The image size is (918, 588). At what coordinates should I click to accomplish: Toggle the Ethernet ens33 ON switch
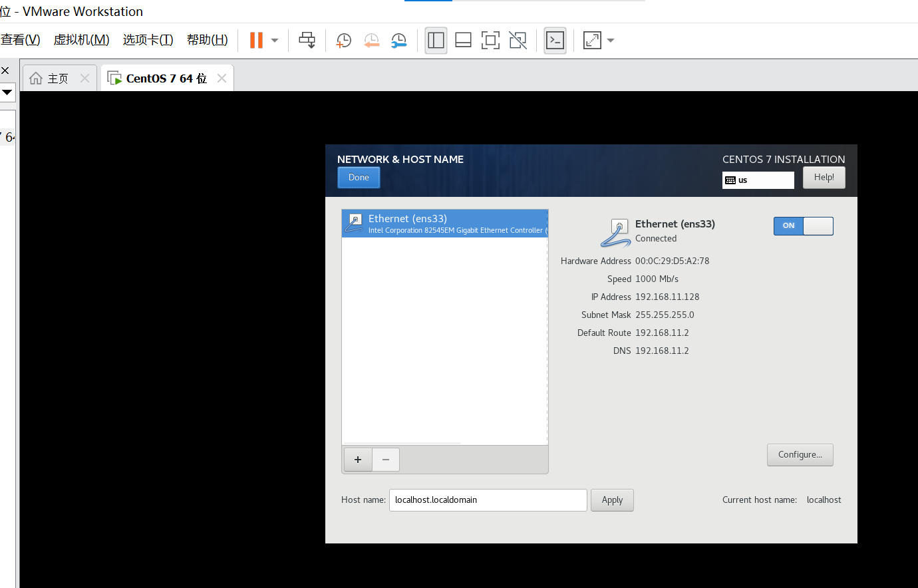point(803,226)
